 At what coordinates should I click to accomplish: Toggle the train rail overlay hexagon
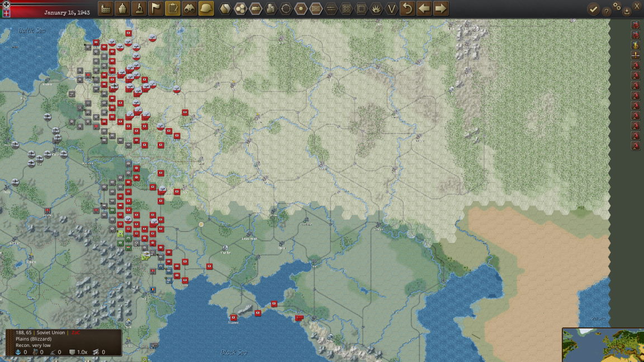coord(255,8)
